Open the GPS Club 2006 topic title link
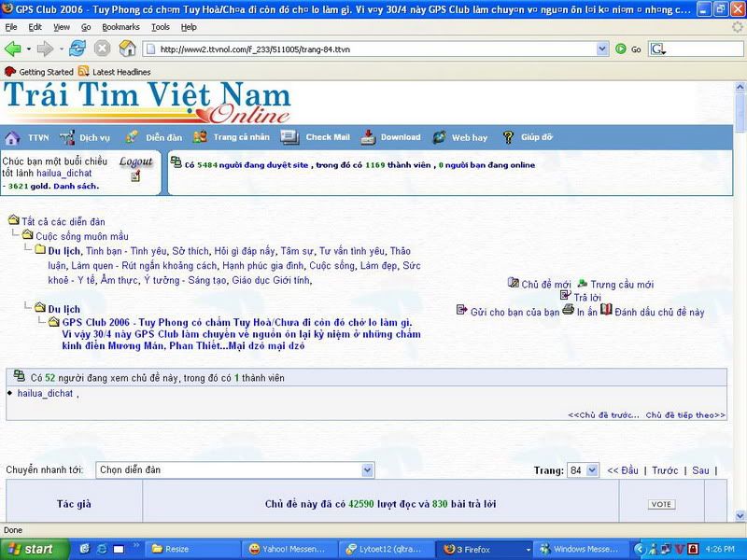This screenshot has width=747, height=560. click(241, 334)
